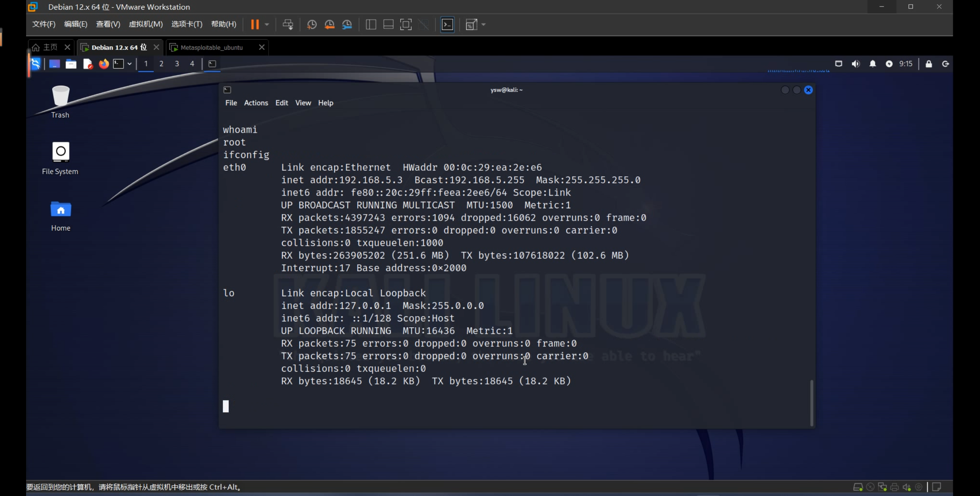Expand stretch guest options dropdown
This screenshot has height=496, width=980.
point(483,25)
